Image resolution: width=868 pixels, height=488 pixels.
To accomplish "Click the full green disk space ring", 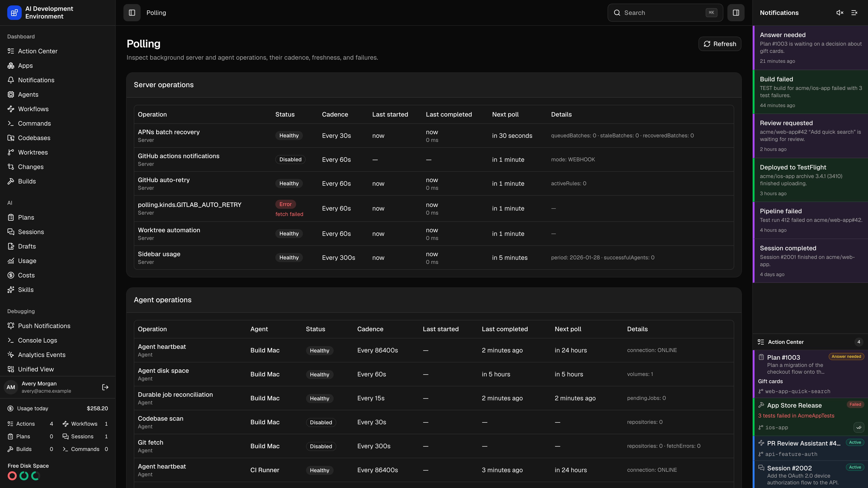I will (24, 476).
